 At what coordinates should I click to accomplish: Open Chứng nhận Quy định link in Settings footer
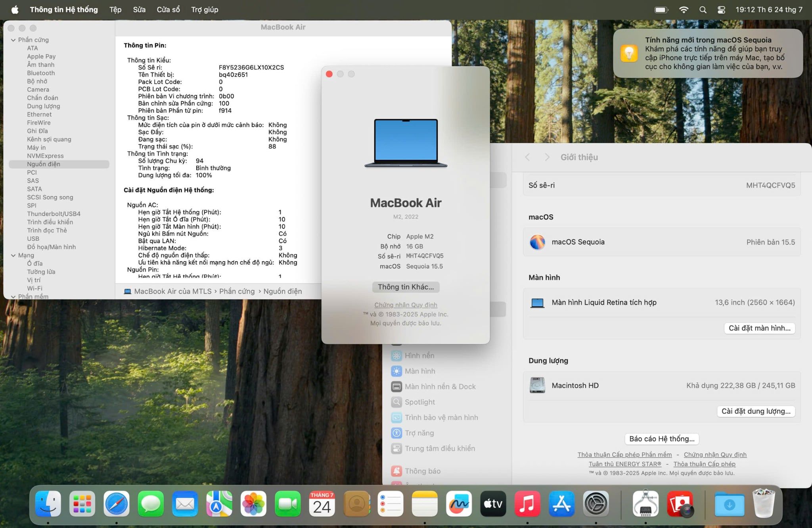pos(715,455)
